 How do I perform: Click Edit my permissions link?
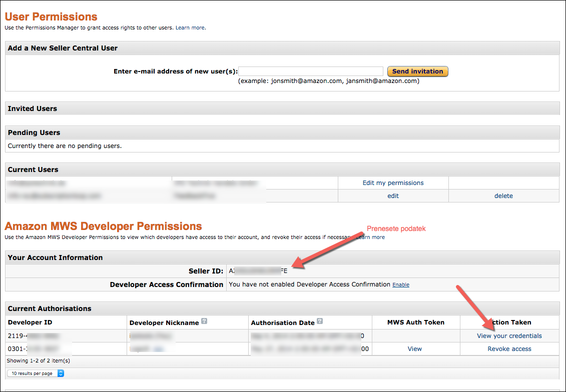(393, 183)
